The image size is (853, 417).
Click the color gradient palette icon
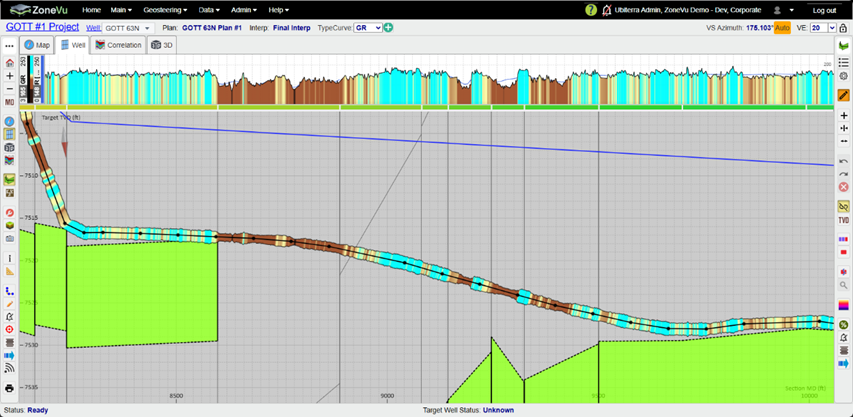pos(844,305)
